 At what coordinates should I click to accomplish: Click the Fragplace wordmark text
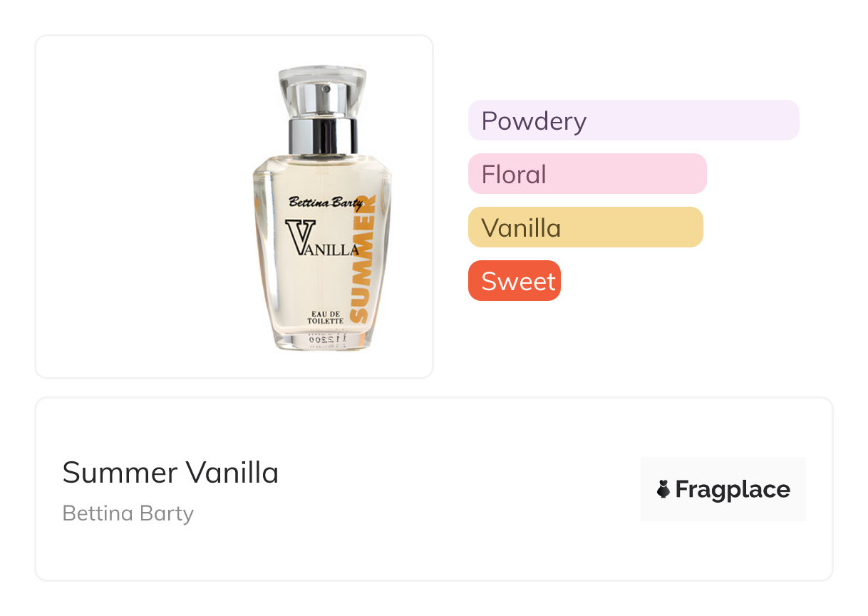coord(733,490)
